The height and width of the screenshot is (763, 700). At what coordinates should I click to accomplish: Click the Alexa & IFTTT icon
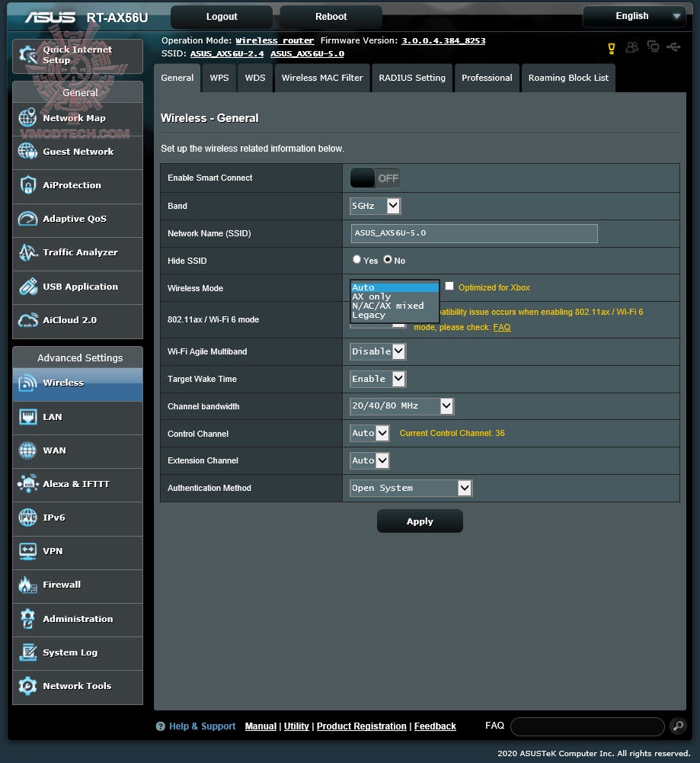(x=27, y=484)
